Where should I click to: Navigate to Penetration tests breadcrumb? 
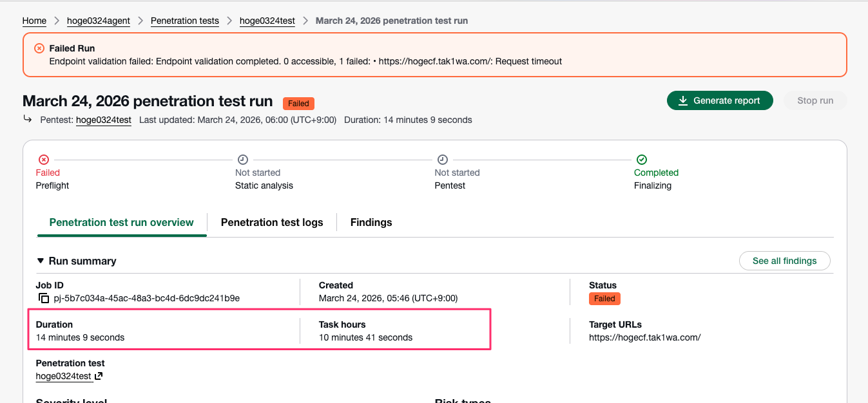pyautogui.click(x=185, y=21)
